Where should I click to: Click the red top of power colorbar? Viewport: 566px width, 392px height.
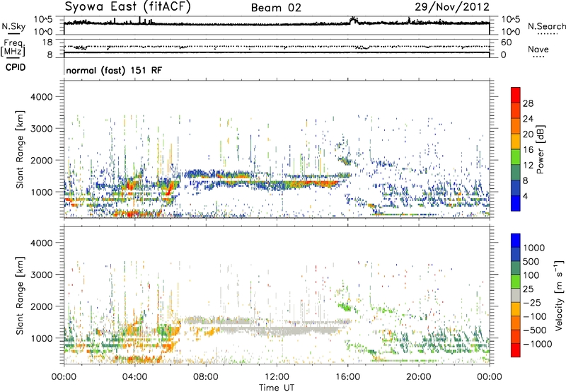(516, 96)
